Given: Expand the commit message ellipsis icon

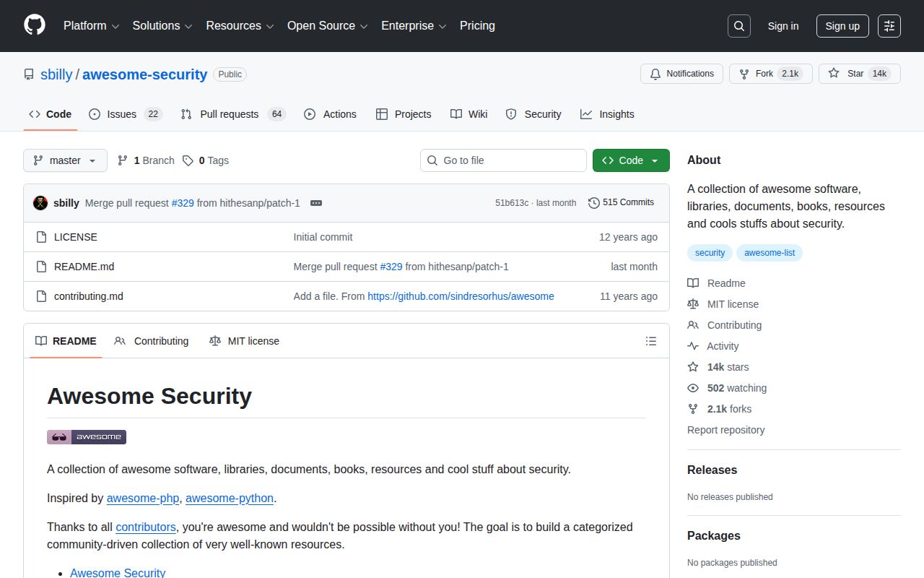Looking at the screenshot, I should pos(315,203).
